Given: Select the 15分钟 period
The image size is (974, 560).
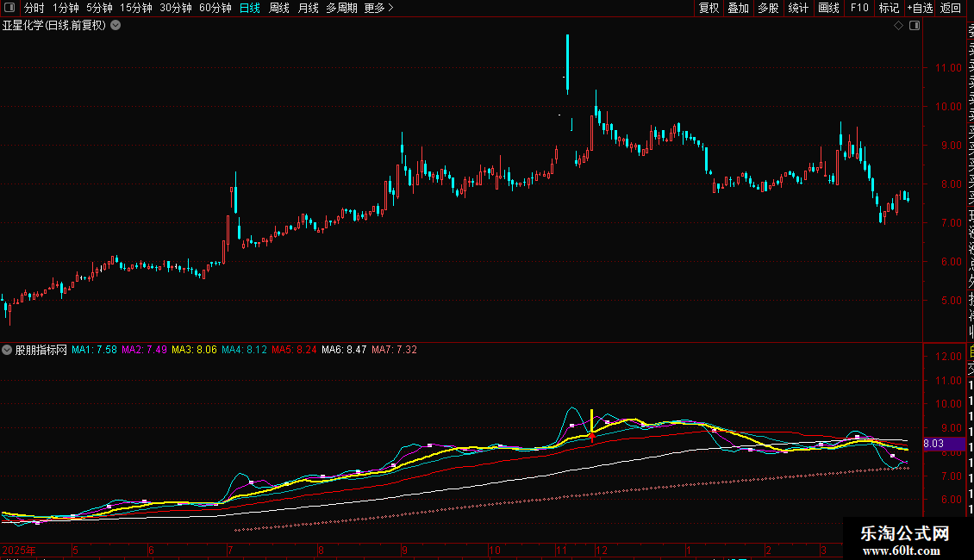Looking at the screenshot, I should click(x=136, y=8).
